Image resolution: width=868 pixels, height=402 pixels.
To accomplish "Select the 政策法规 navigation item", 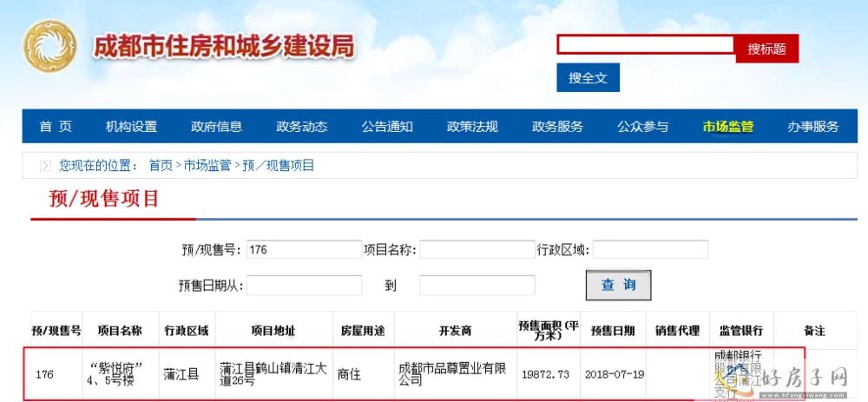I will 472,127.
